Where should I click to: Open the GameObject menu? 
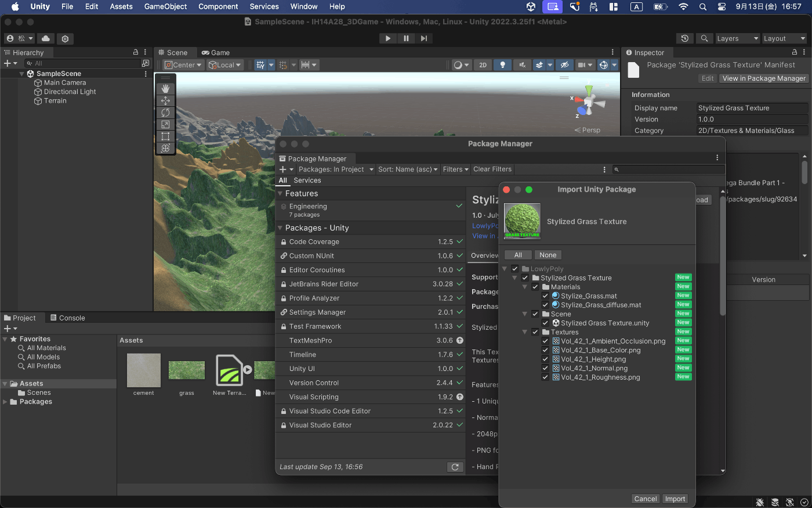(165, 7)
